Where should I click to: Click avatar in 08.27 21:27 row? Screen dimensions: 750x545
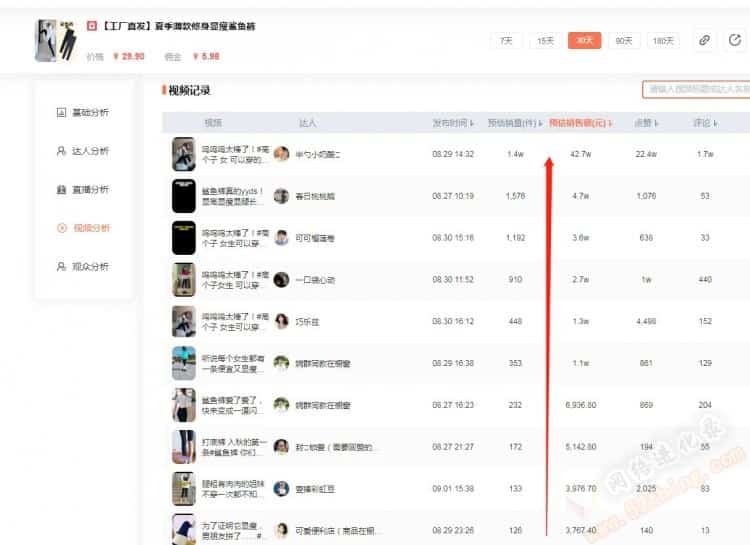281,447
